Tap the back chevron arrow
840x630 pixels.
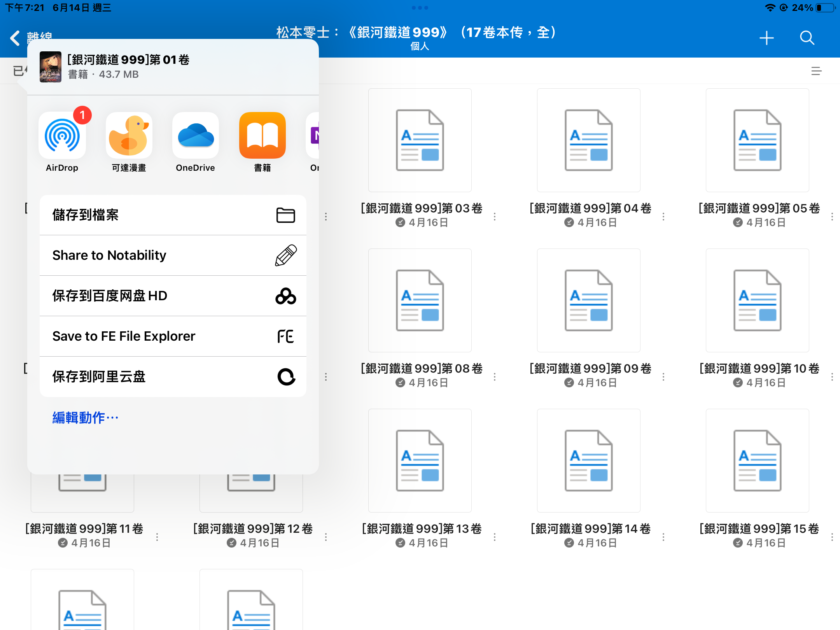[15, 38]
